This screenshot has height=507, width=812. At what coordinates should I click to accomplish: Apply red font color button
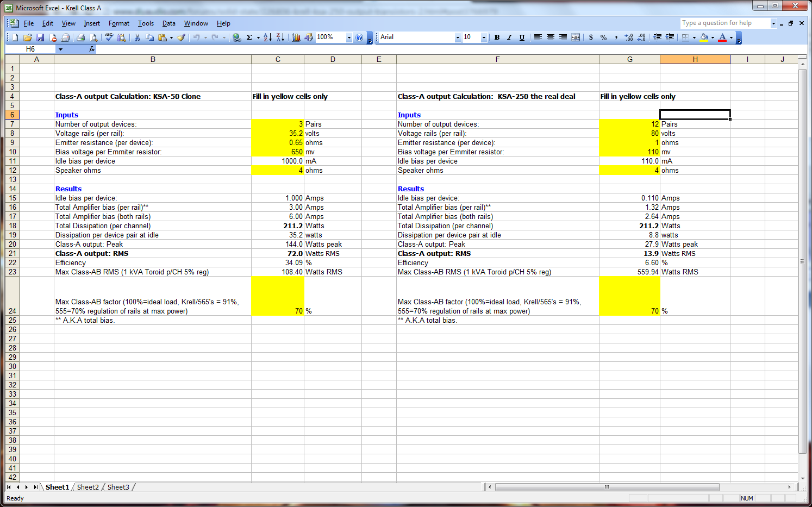[722, 37]
